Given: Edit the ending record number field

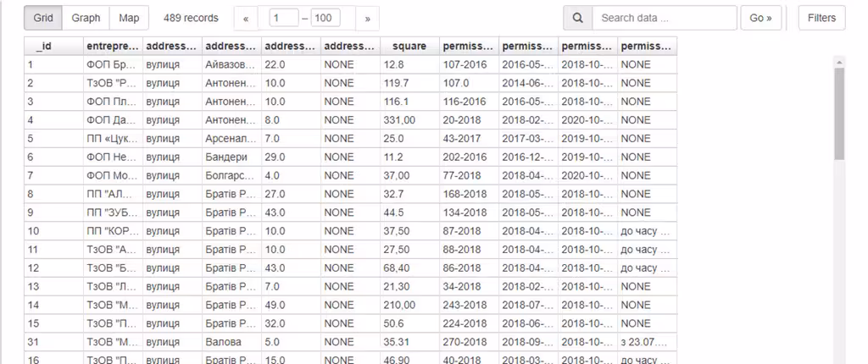Looking at the screenshot, I should (325, 18).
